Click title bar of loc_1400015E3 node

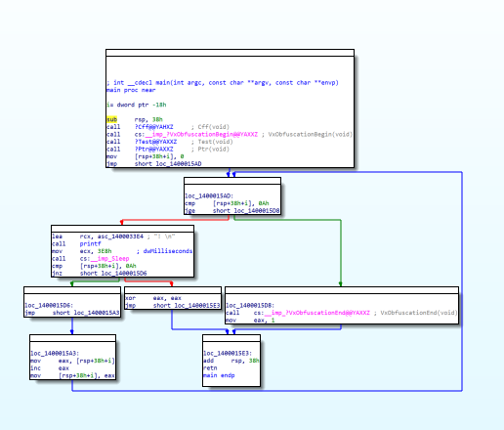pyautogui.click(x=231, y=338)
